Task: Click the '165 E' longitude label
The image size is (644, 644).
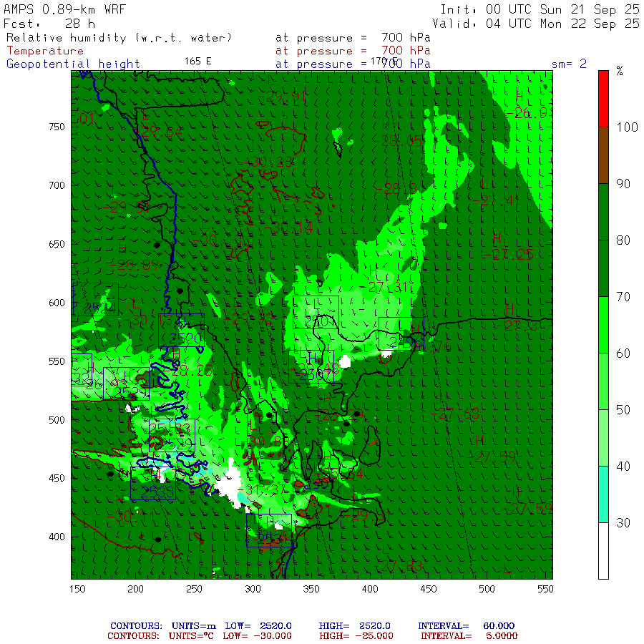Action: (197, 62)
